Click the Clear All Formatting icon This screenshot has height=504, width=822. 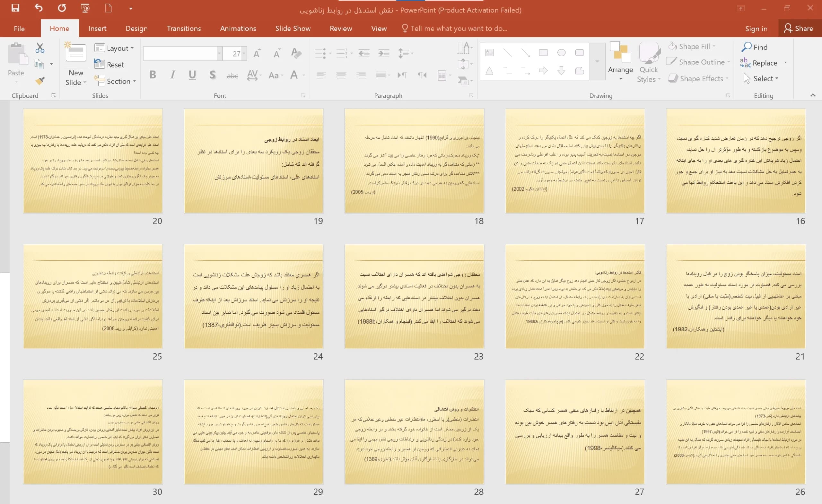(x=296, y=53)
